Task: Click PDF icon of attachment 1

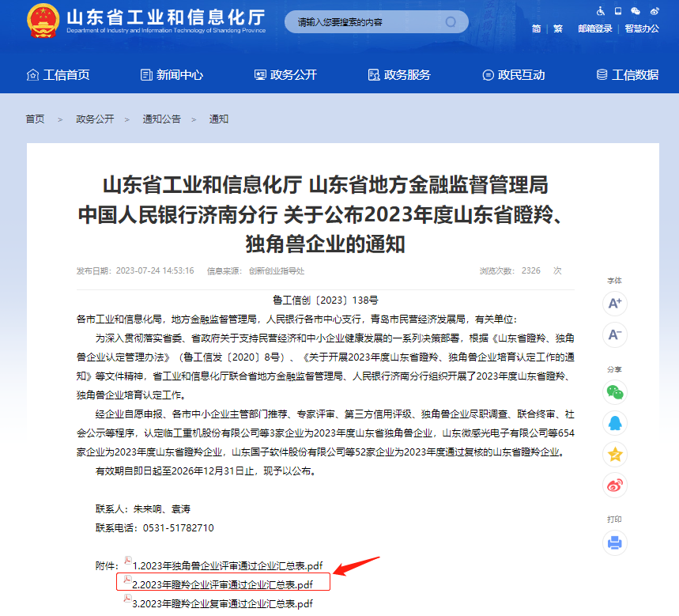Action: 128,561
